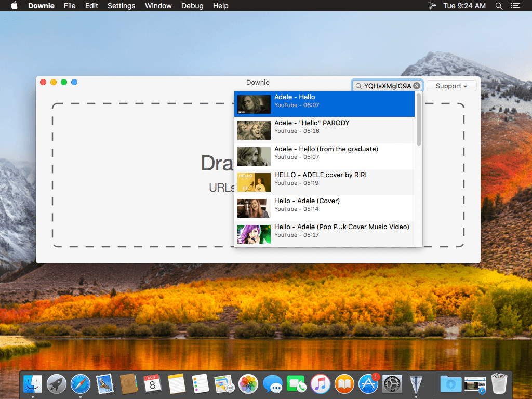Click the Downie menu bar status icon

[432, 6]
